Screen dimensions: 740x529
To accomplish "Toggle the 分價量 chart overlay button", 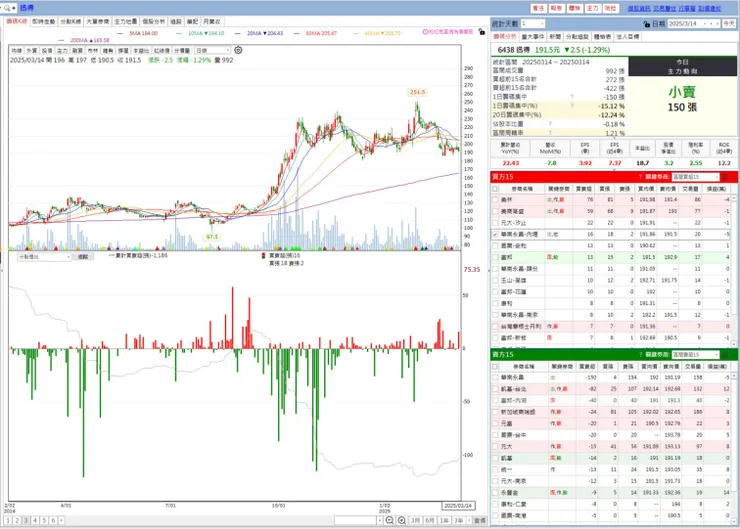I will click(x=182, y=50).
